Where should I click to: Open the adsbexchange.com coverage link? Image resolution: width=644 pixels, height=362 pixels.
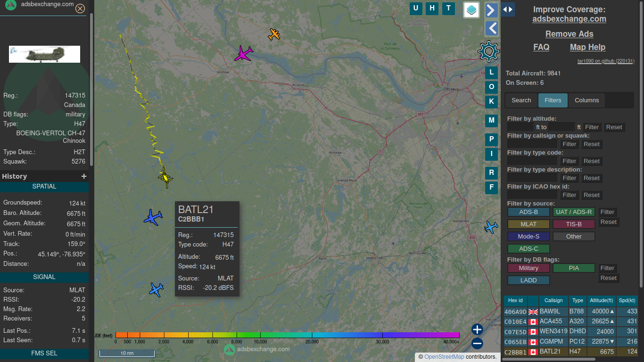[x=569, y=19]
